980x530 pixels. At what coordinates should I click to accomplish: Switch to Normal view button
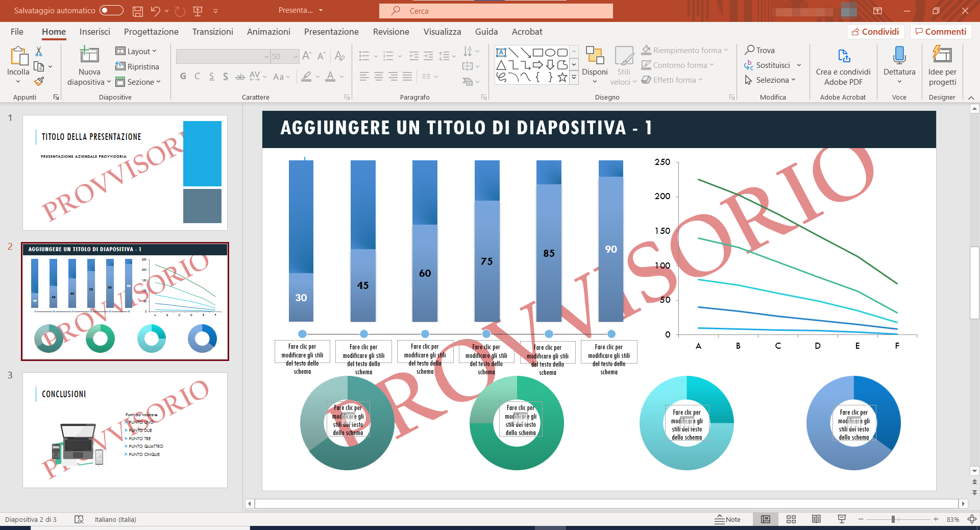tap(765, 519)
